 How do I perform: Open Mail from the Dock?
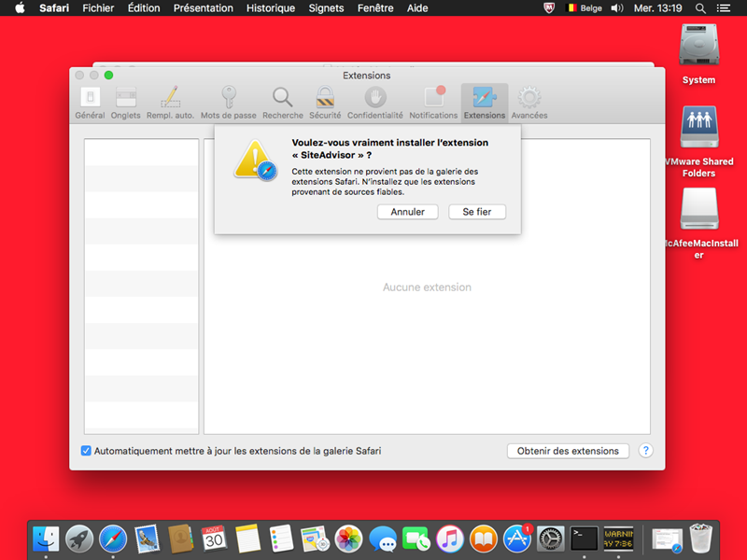pos(147,539)
